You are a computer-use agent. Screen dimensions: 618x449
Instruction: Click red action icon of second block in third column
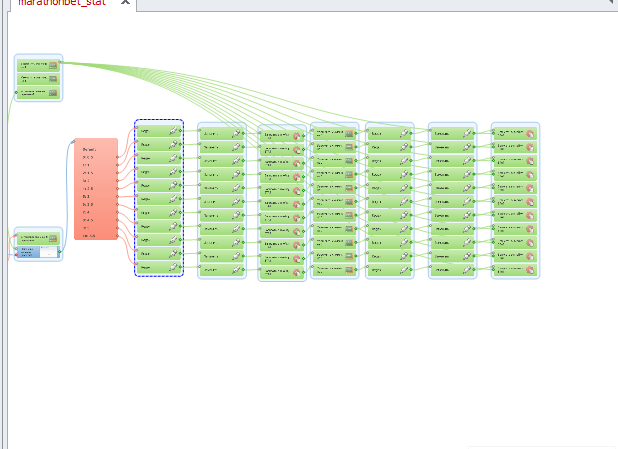(x=297, y=150)
